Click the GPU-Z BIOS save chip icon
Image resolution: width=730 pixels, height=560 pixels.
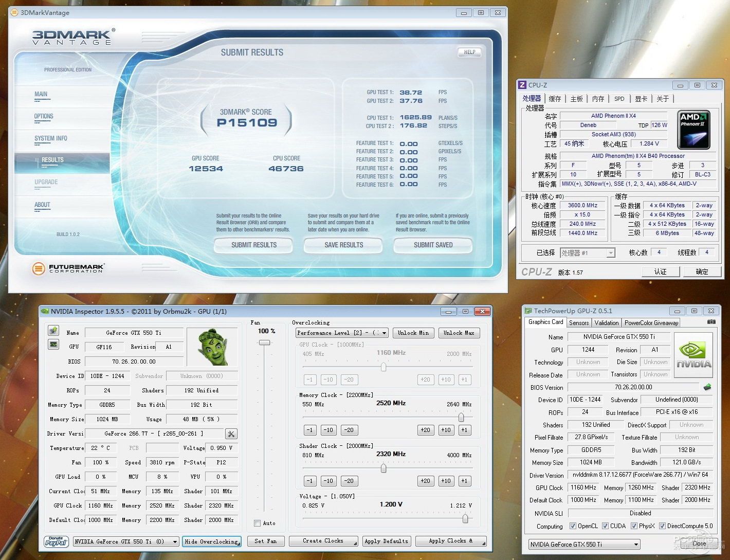(x=707, y=387)
